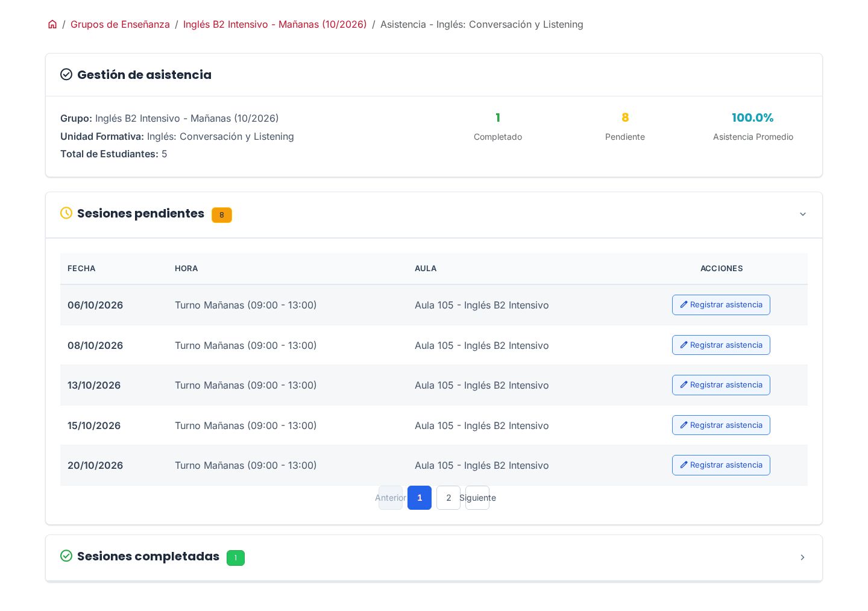
Task: Click the Gestión de asistencia check icon
Action: click(66, 74)
